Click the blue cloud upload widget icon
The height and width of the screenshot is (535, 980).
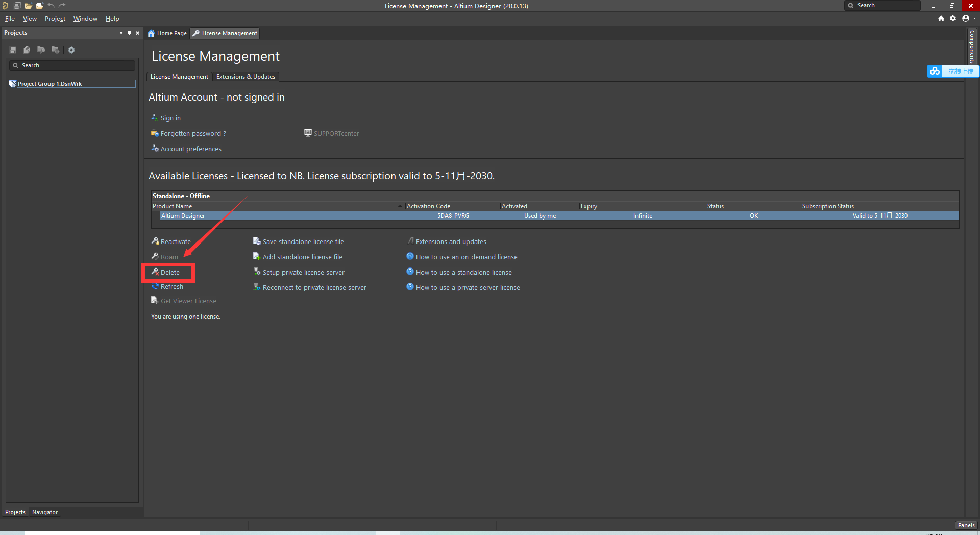(935, 71)
